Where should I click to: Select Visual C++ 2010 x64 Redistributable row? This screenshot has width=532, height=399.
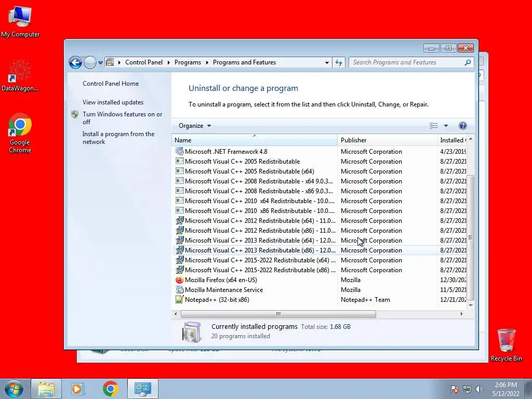coord(320,201)
